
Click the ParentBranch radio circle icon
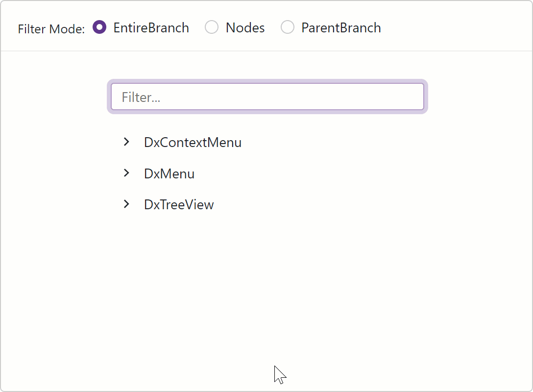tap(288, 27)
